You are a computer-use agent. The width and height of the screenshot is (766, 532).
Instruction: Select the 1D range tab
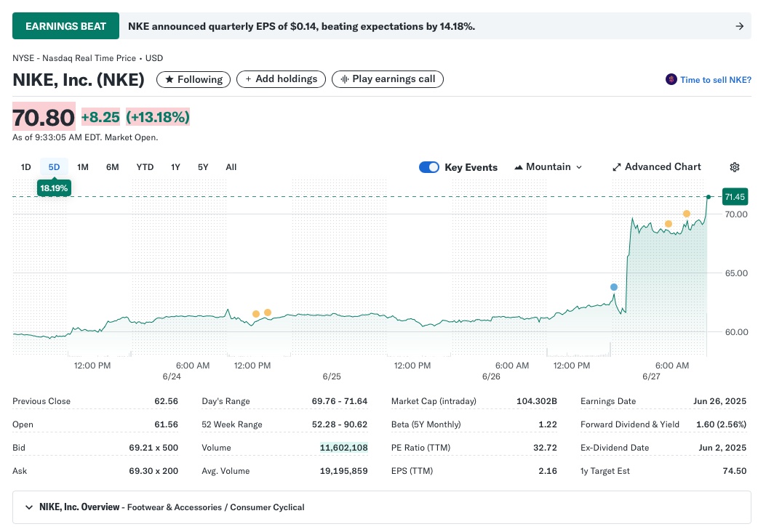(26, 167)
